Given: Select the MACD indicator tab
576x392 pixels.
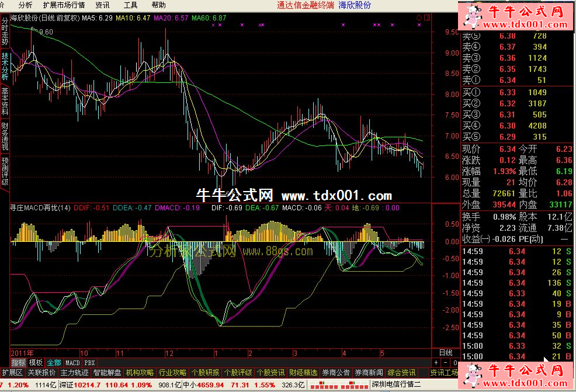Looking at the screenshot, I should tap(72, 363).
